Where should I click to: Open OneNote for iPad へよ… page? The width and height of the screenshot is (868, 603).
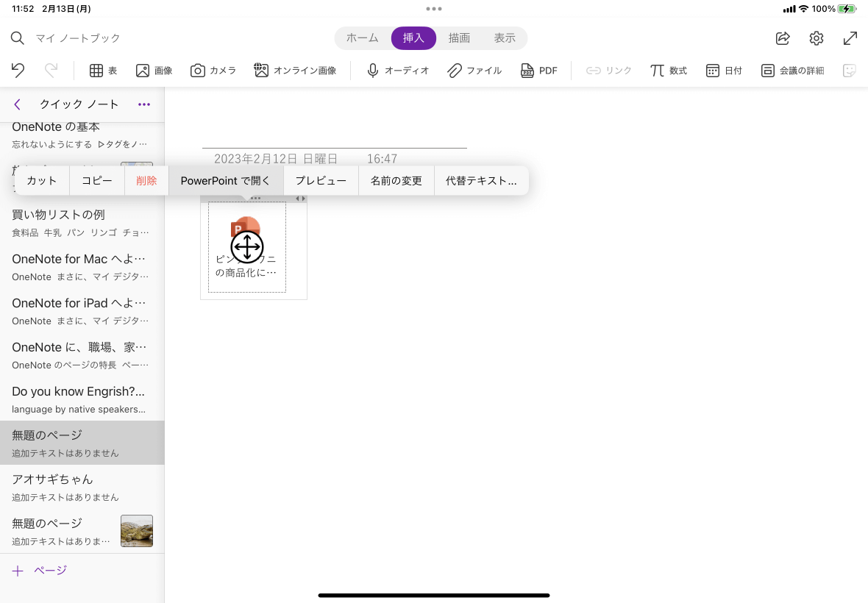82,311
